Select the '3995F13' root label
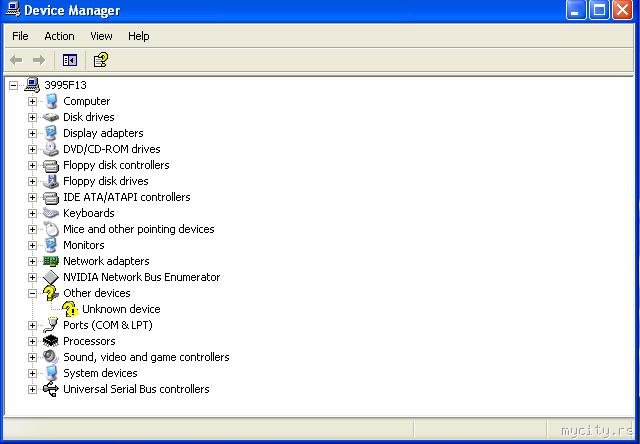The height and width of the screenshot is (444, 640). point(65,85)
